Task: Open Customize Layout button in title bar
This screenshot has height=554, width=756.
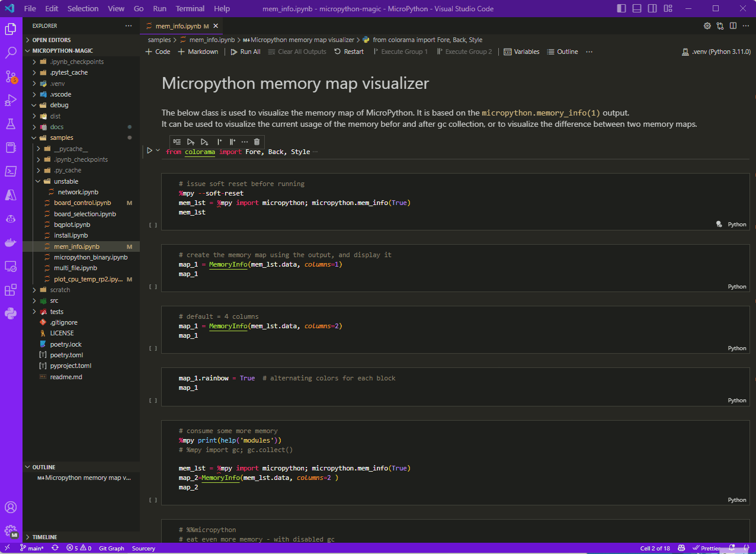Action: (668, 8)
